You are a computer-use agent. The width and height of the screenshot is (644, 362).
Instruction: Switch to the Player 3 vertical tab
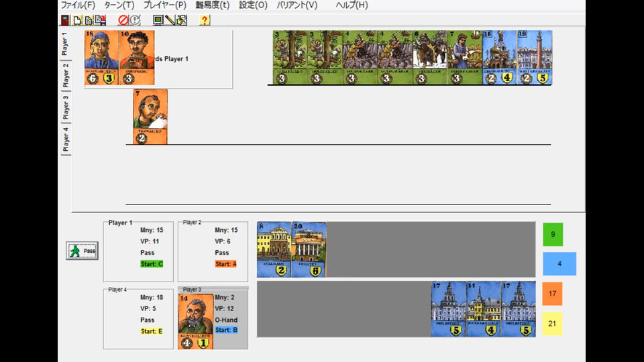[65, 107]
